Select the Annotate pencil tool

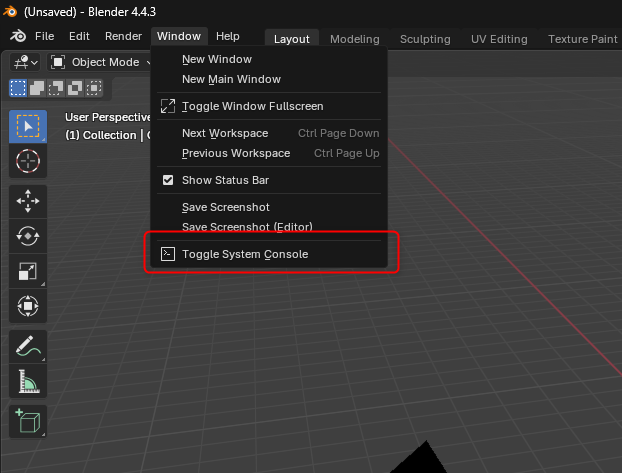click(28, 347)
